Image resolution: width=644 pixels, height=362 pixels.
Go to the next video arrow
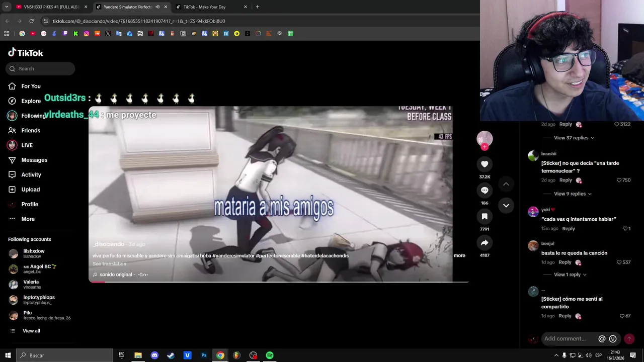(x=506, y=205)
